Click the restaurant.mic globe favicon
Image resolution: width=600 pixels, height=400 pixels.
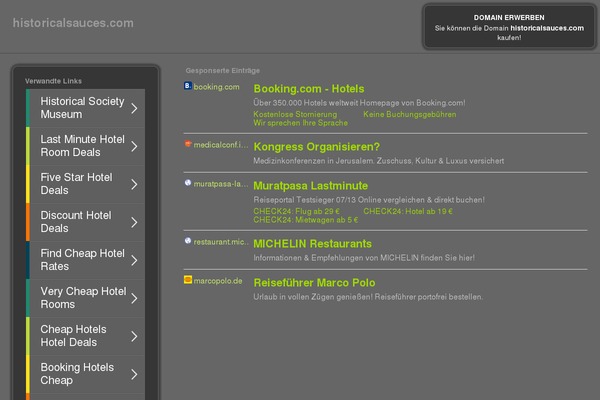coord(188,241)
